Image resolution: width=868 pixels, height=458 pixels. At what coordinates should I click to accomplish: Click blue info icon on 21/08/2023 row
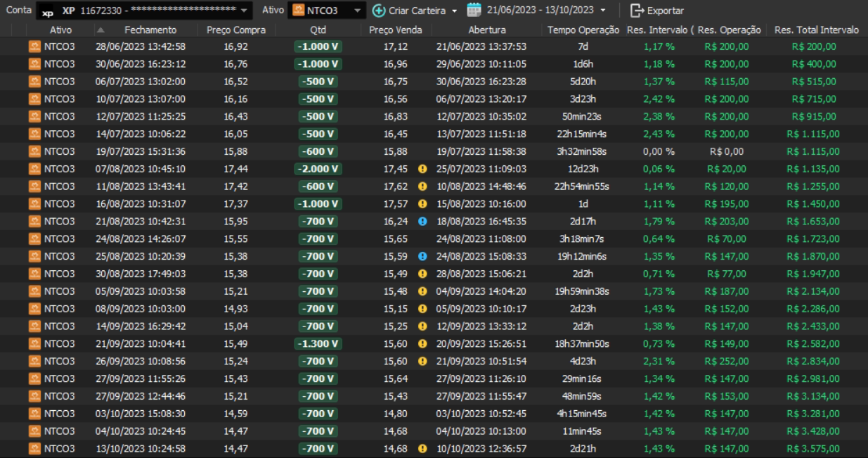coord(422,221)
